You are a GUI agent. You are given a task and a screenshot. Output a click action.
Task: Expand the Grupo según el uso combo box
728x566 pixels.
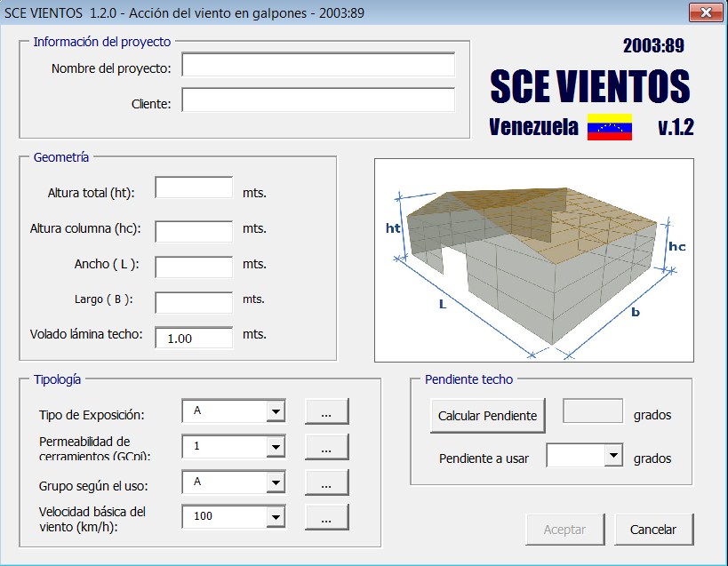(276, 482)
